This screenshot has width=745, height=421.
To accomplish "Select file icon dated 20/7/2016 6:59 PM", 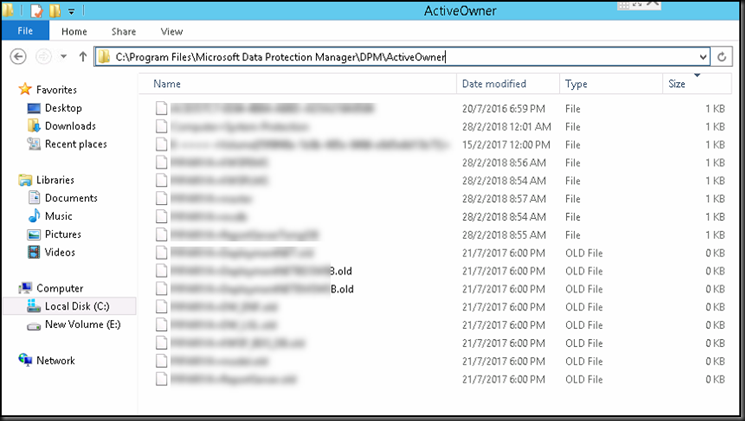I will [162, 108].
